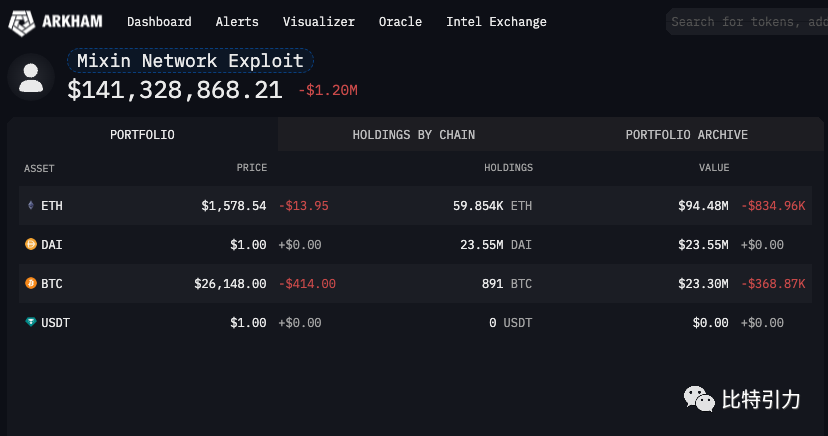The width and height of the screenshot is (828, 436).
Task: Navigate to Oracle
Action: 400,21
